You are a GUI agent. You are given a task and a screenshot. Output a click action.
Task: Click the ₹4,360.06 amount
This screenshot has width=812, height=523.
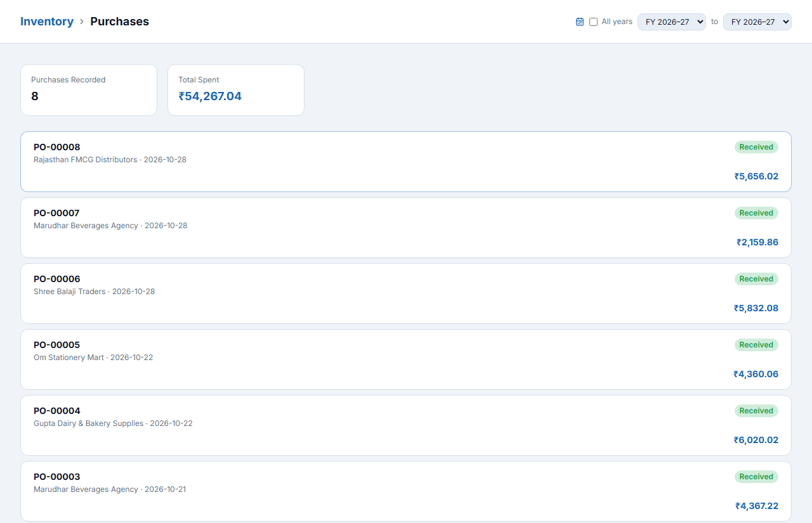pyautogui.click(x=756, y=374)
